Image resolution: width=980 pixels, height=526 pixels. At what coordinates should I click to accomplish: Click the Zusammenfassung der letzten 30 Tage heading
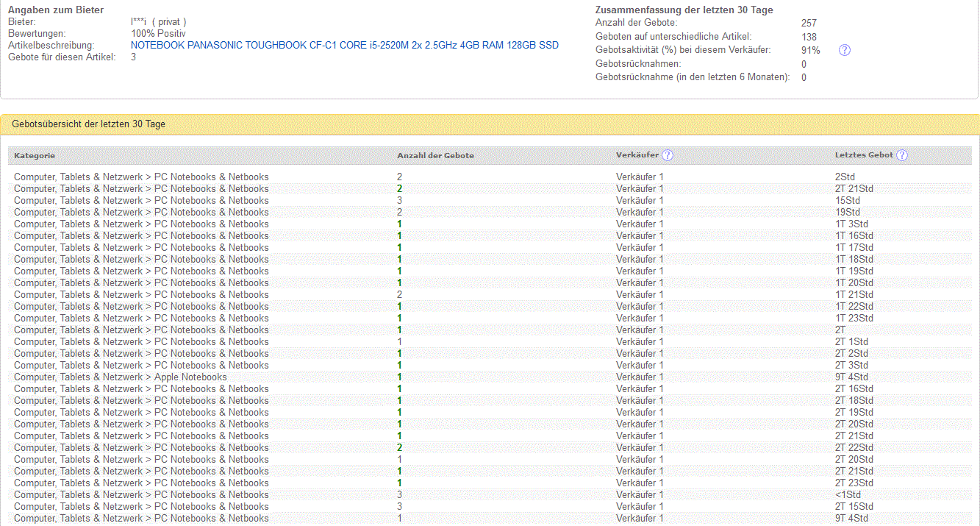tap(684, 10)
